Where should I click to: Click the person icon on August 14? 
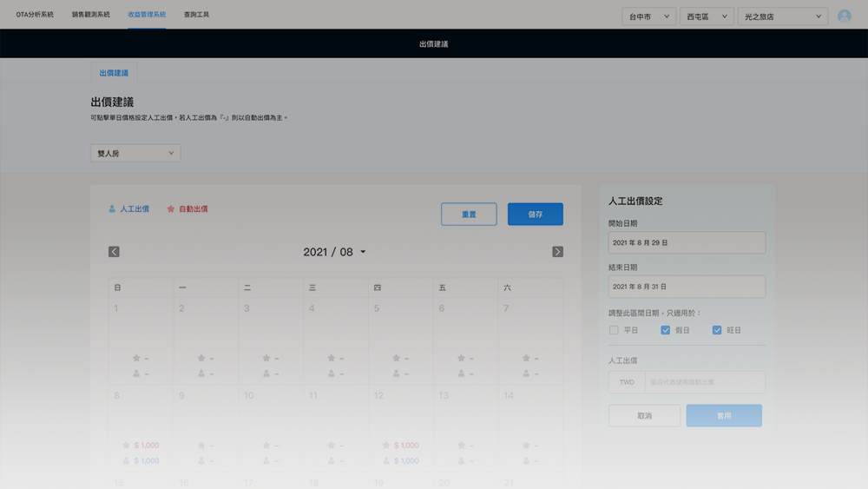coord(527,460)
